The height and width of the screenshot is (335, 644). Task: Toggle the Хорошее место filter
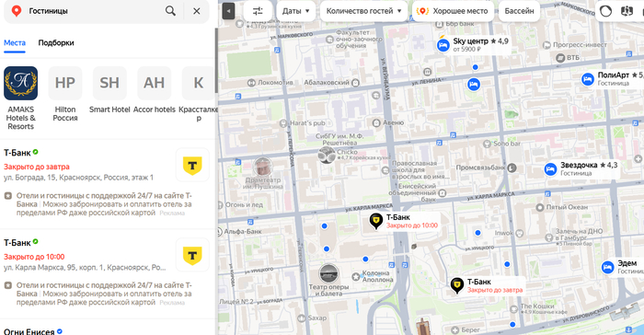[x=453, y=11]
